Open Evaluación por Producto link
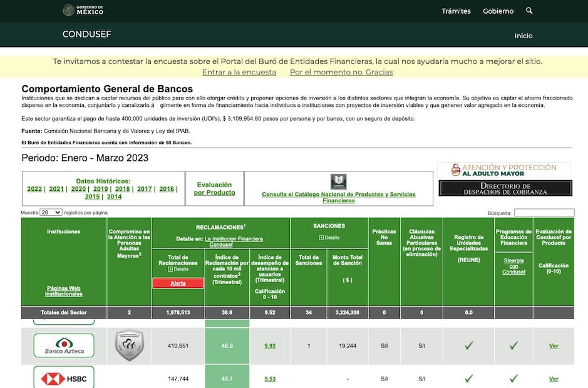588x388 pixels. point(215,188)
